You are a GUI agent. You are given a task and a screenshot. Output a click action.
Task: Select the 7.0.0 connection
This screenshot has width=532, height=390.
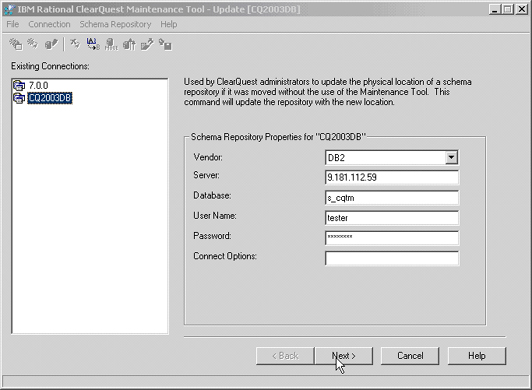(x=38, y=86)
